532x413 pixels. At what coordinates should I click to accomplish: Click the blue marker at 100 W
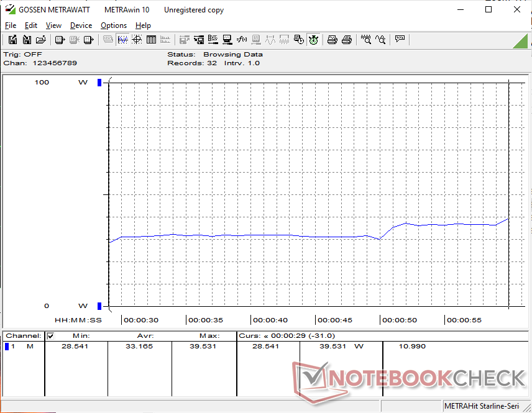(99, 83)
